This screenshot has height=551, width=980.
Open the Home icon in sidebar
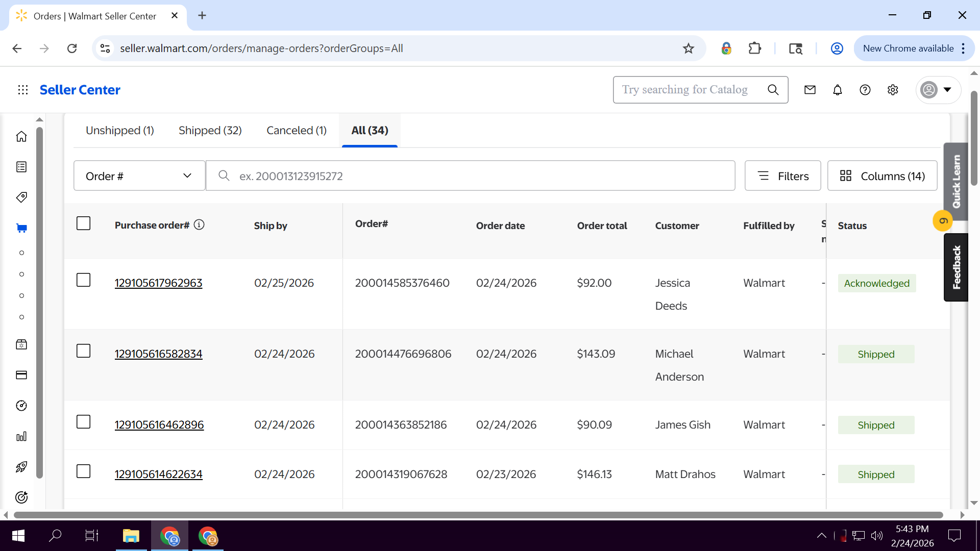click(x=21, y=137)
